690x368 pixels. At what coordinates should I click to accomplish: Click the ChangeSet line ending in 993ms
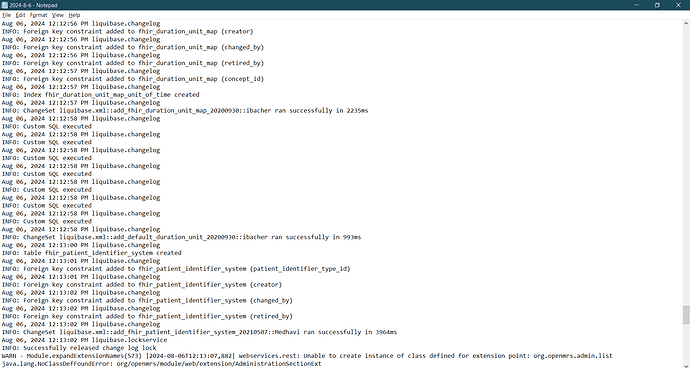click(x=181, y=237)
